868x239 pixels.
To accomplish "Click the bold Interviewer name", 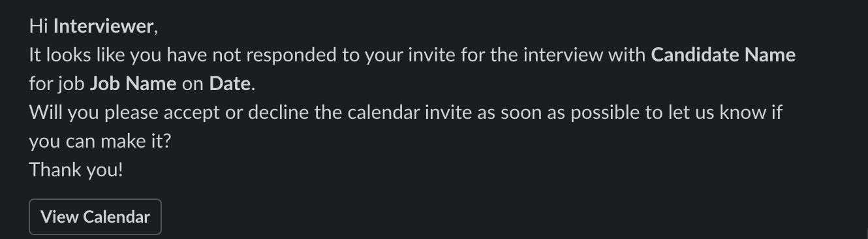I will [103, 26].
